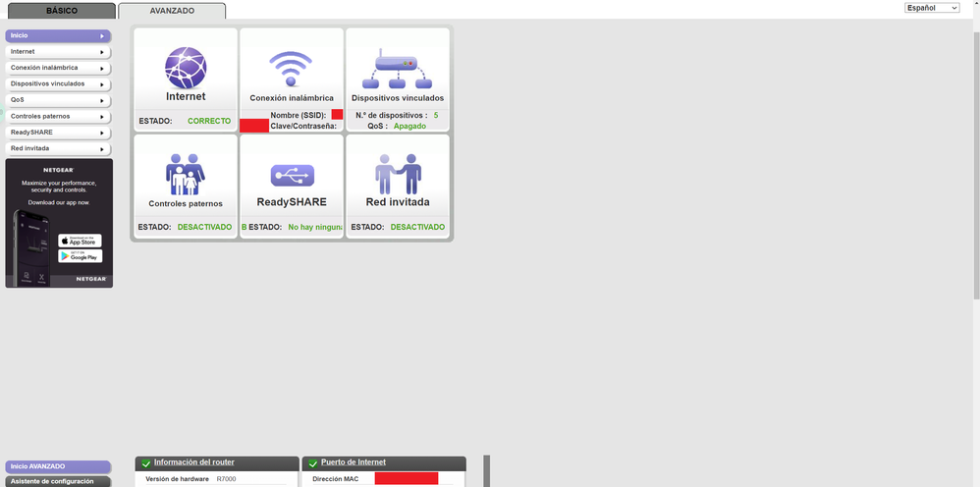Click the arrow on Controles paternos item
This screenshot has width=980, height=487.
click(x=102, y=117)
